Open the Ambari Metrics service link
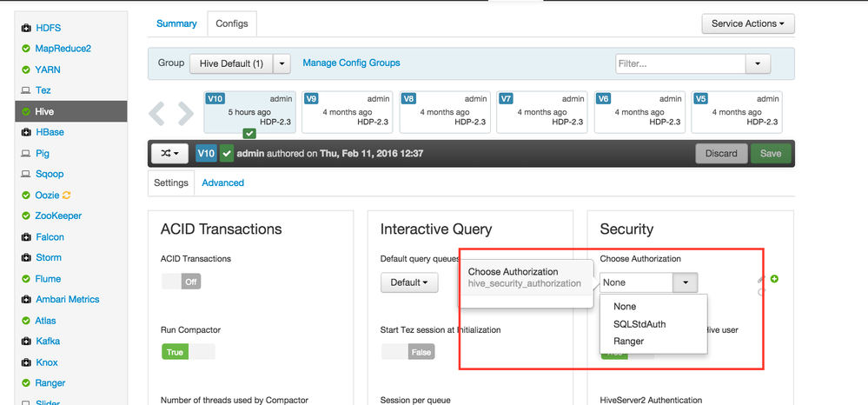 (x=68, y=300)
